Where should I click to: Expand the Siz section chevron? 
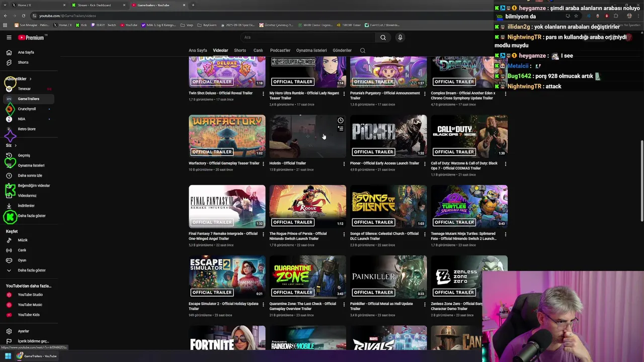click(x=15, y=145)
